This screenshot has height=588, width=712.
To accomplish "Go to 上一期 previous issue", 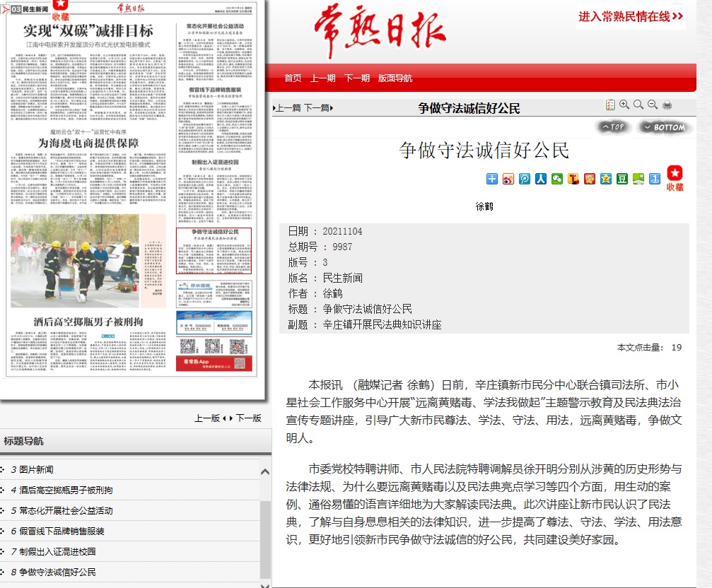I will pyautogui.click(x=323, y=78).
